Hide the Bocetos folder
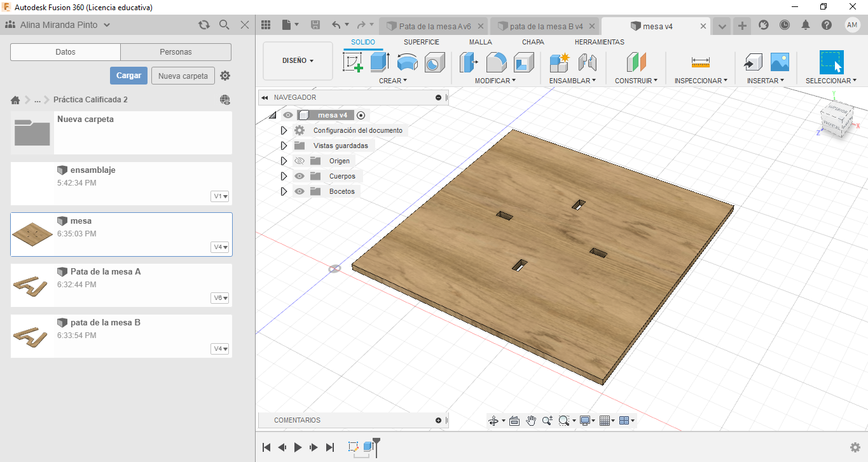This screenshot has height=462, width=868. [300, 191]
